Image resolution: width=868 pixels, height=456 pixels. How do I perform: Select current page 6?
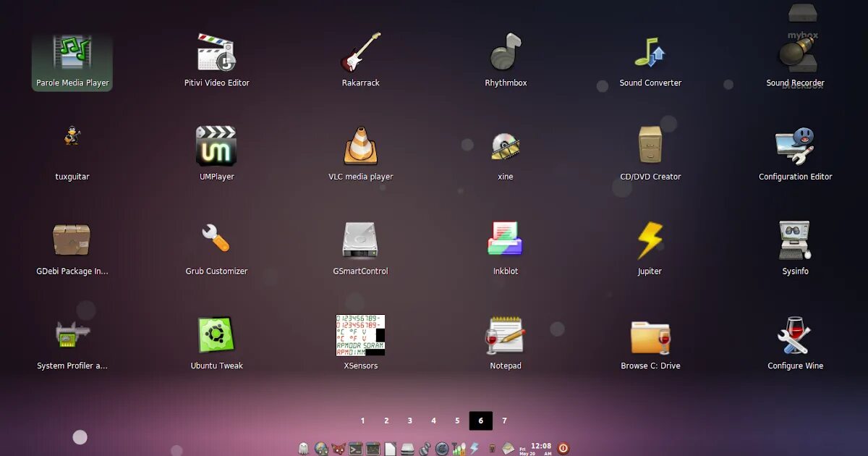pos(480,421)
